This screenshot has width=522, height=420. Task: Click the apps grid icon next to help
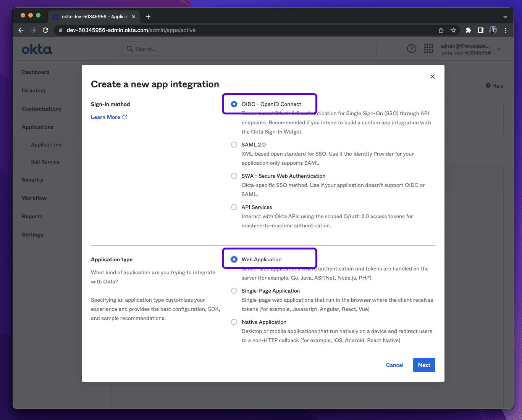pos(428,48)
